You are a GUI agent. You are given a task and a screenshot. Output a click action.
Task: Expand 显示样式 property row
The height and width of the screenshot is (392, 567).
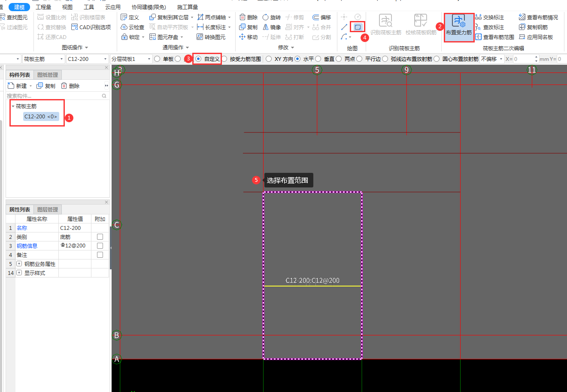pyautogui.click(x=19, y=273)
